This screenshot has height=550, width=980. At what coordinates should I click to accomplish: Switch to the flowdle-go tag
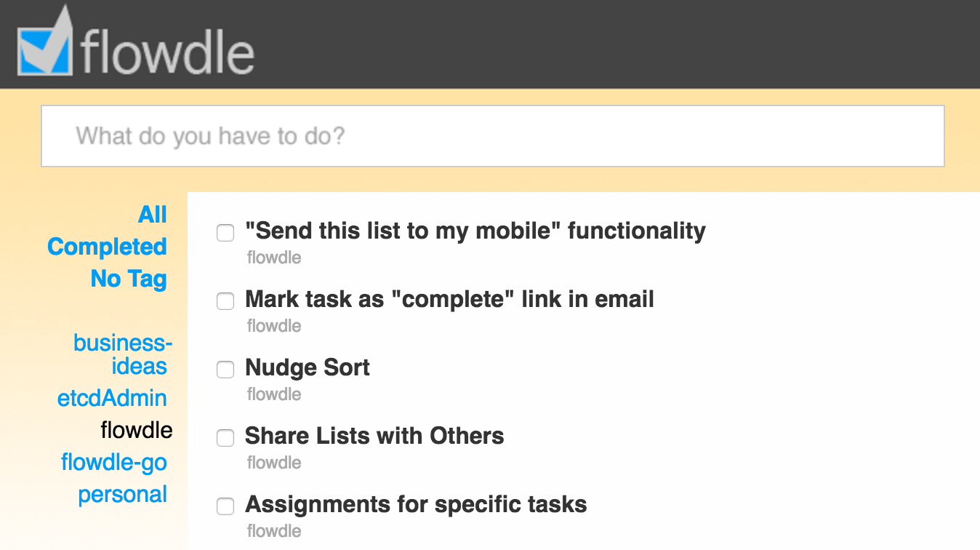[x=114, y=462]
